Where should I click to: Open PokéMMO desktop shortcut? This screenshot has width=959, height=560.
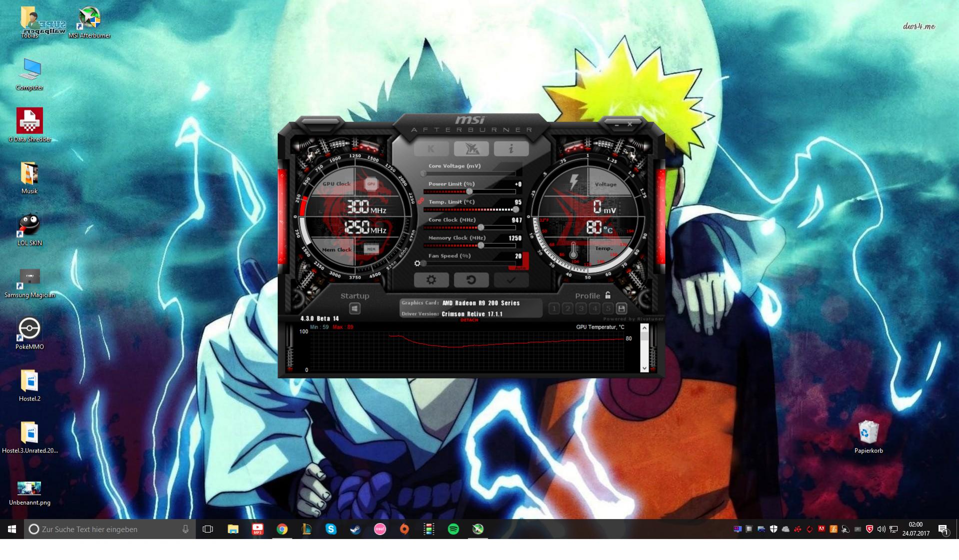[29, 333]
